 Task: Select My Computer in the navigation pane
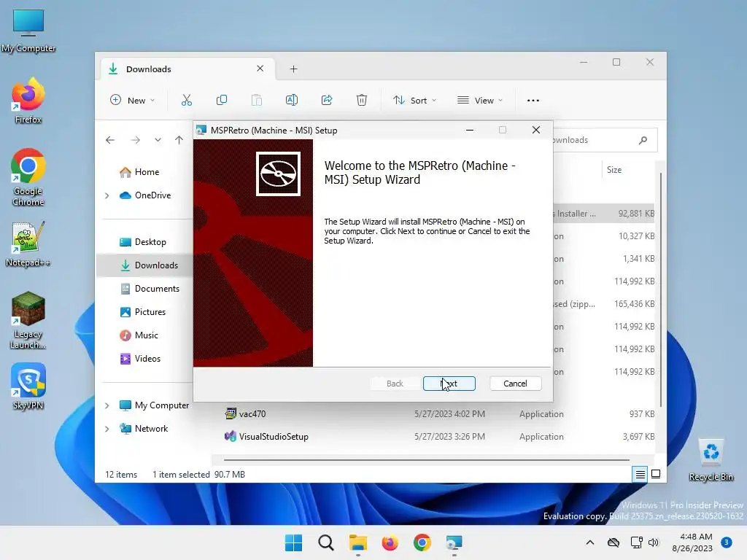pos(155,405)
